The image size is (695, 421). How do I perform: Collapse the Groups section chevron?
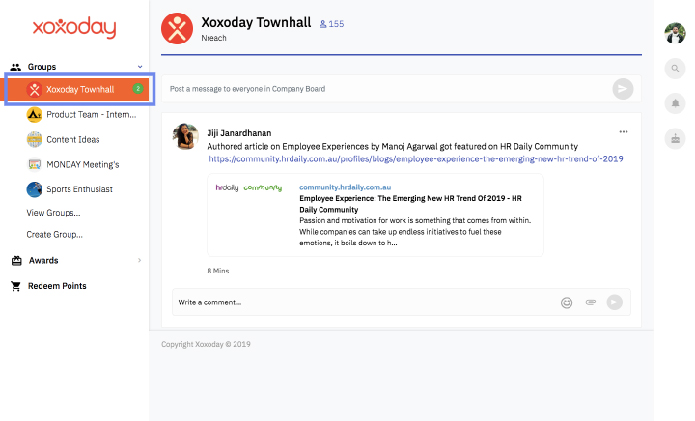coord(140,67)
